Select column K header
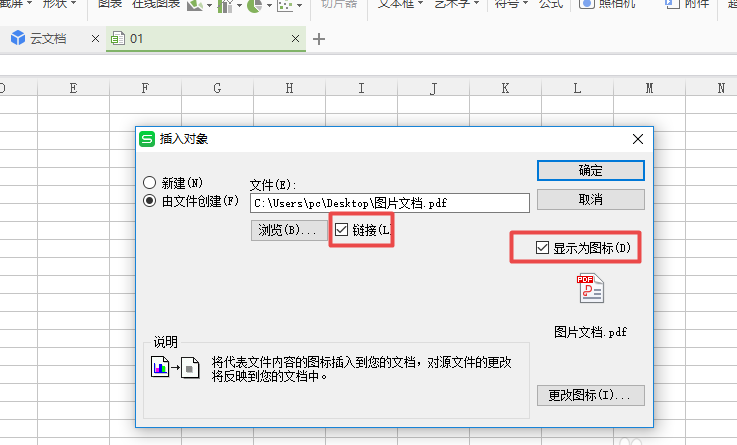737x445 pixels. (x=505, y=88)
